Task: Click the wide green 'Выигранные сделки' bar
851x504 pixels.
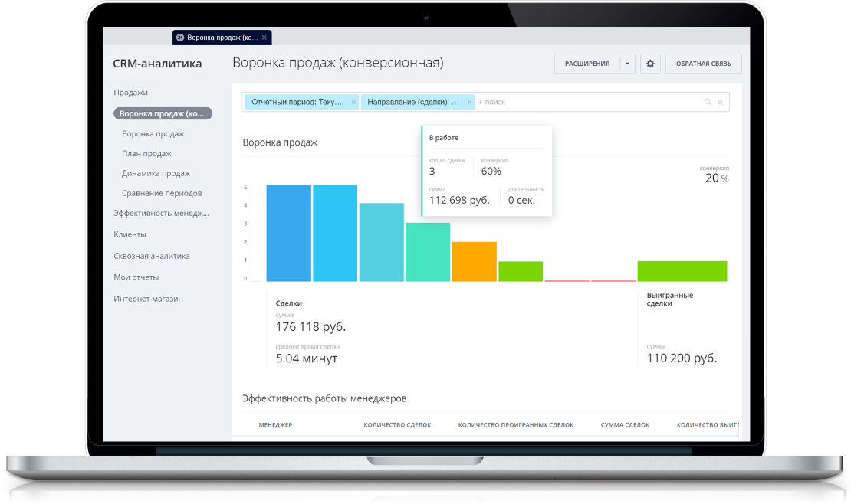Action: [682, 271]
